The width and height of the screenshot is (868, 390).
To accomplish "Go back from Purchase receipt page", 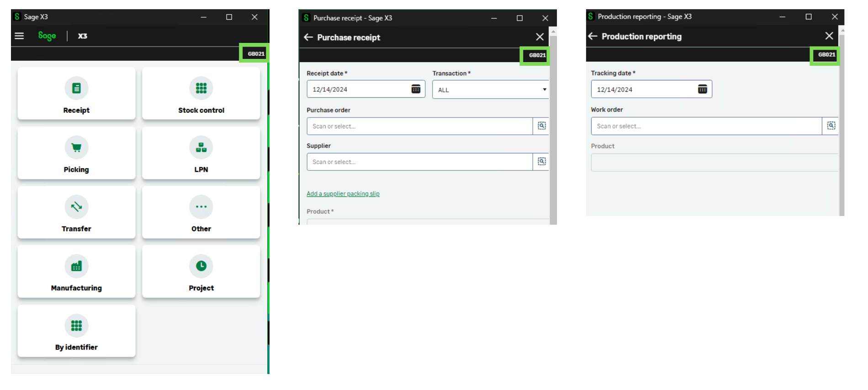I will click(308, 37).
